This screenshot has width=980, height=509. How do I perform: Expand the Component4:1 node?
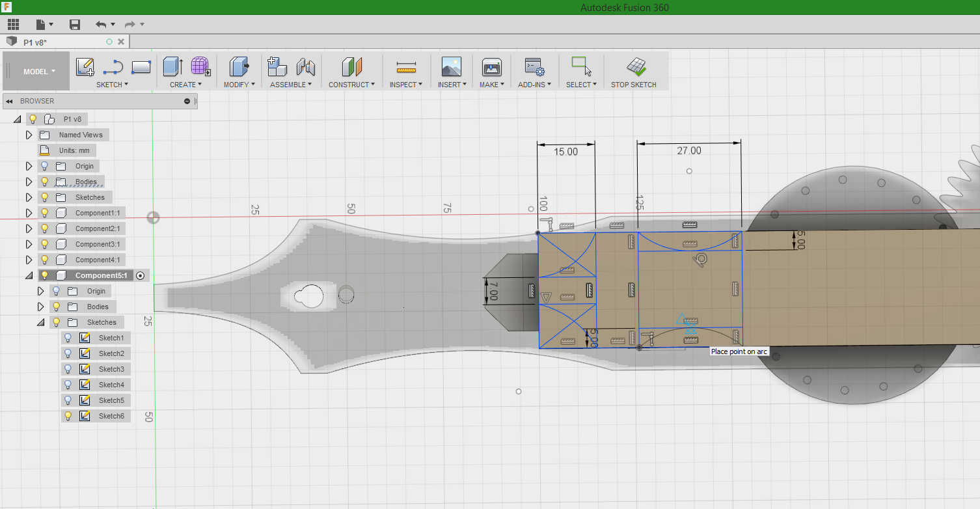[x=29, y=260]
